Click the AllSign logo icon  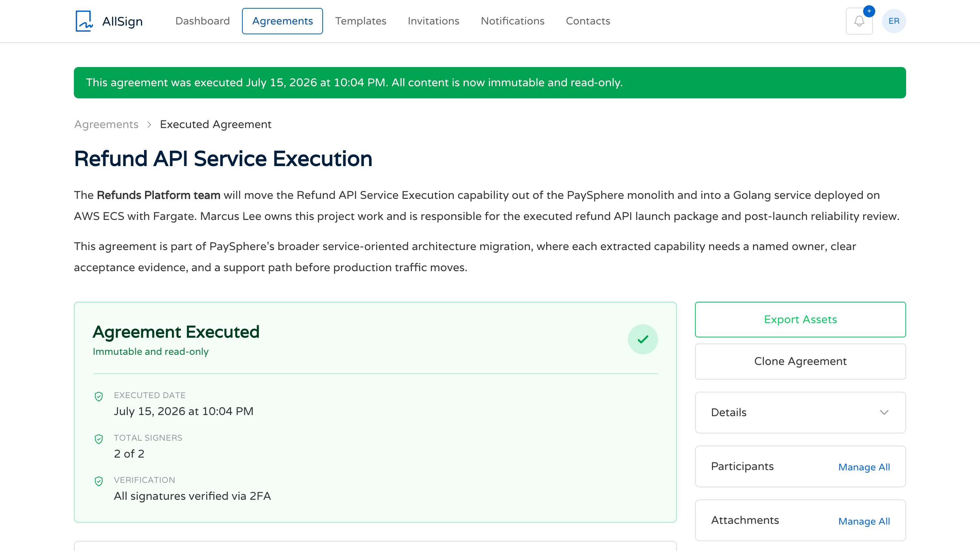click(84, 21)
